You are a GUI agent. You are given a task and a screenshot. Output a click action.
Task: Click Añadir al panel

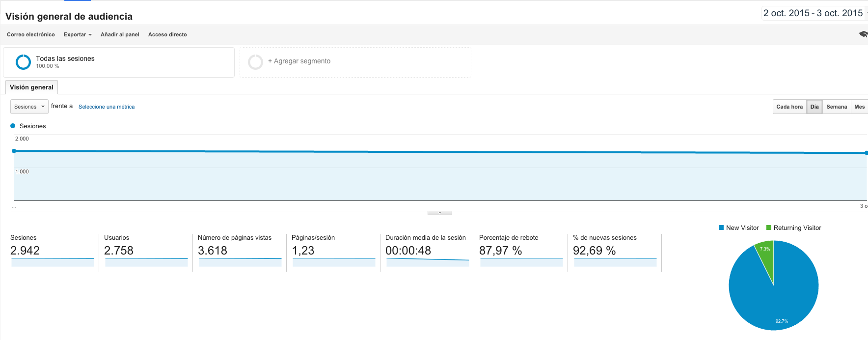(x=120, y=34)
